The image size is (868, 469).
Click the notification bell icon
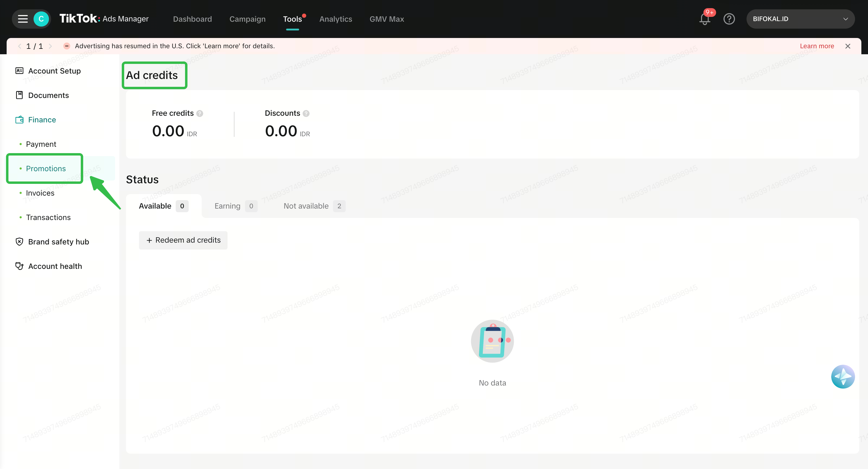[705, 19]
